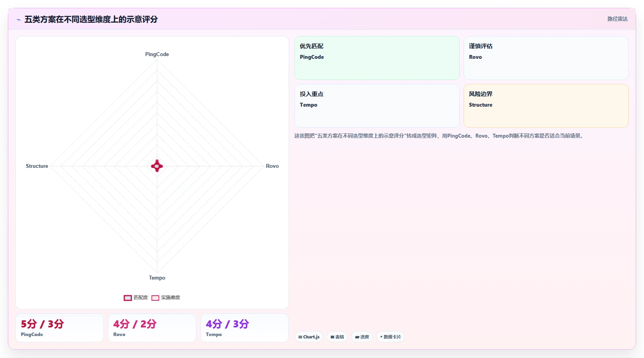The image size is (644, 358).
Task: Open the 投入重点 Tempo card
Action: point(377,106)
